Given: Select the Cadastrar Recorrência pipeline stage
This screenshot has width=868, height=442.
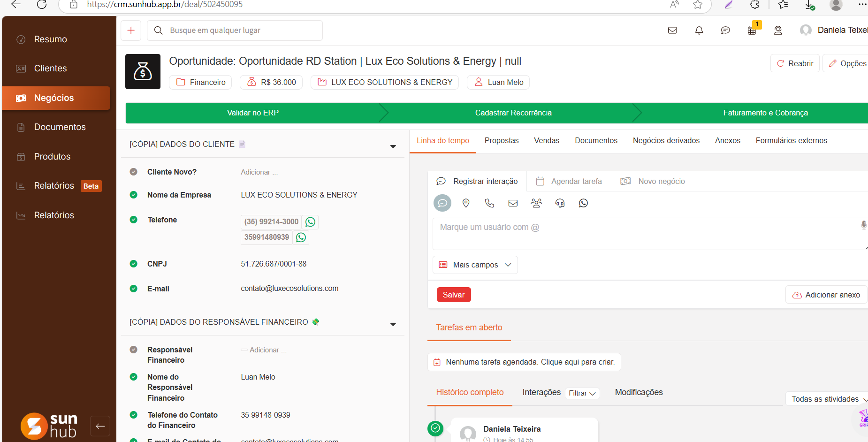Looking at the screenshot, I should point(513,113).
